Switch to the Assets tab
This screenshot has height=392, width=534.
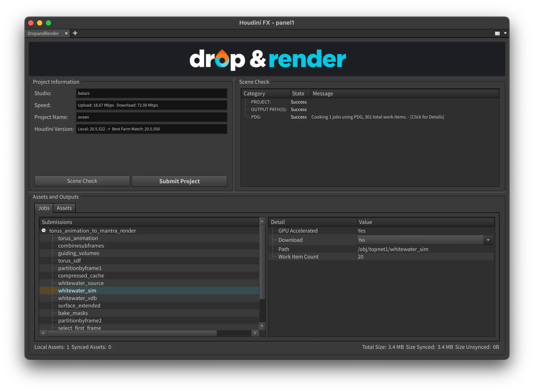(x=64, y=208)
